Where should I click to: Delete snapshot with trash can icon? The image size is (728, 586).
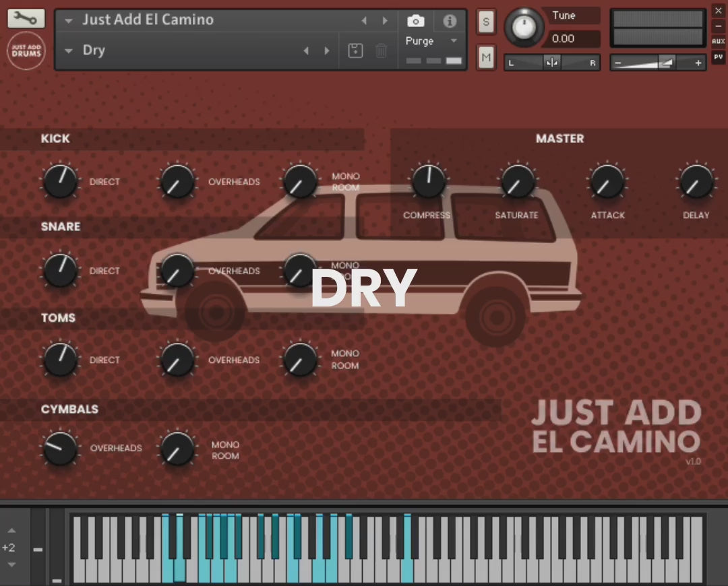click(381, 50)
